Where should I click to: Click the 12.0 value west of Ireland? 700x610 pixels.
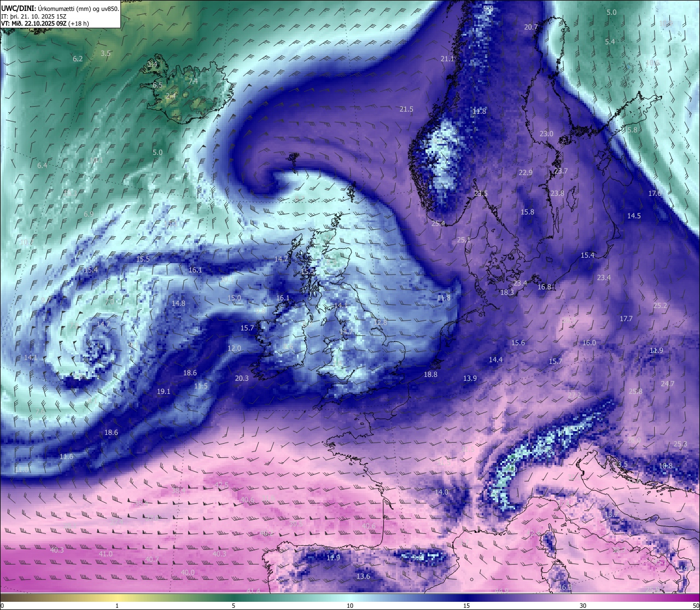point(234,348)
